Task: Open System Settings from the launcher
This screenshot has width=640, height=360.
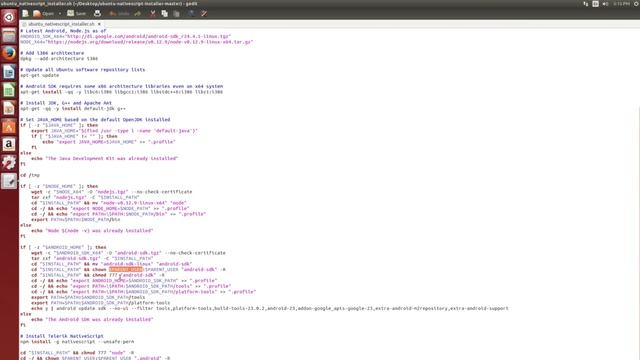Action: (x=9, y=162)
